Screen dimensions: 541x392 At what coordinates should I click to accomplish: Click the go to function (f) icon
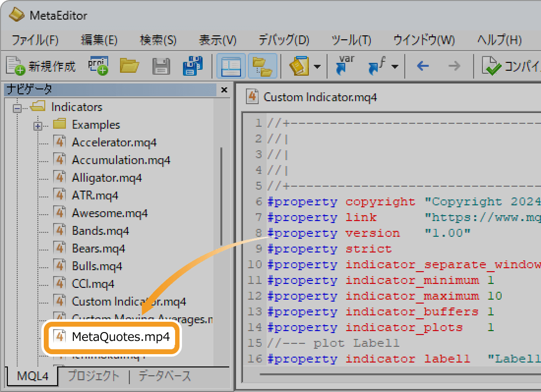(377, 65)
